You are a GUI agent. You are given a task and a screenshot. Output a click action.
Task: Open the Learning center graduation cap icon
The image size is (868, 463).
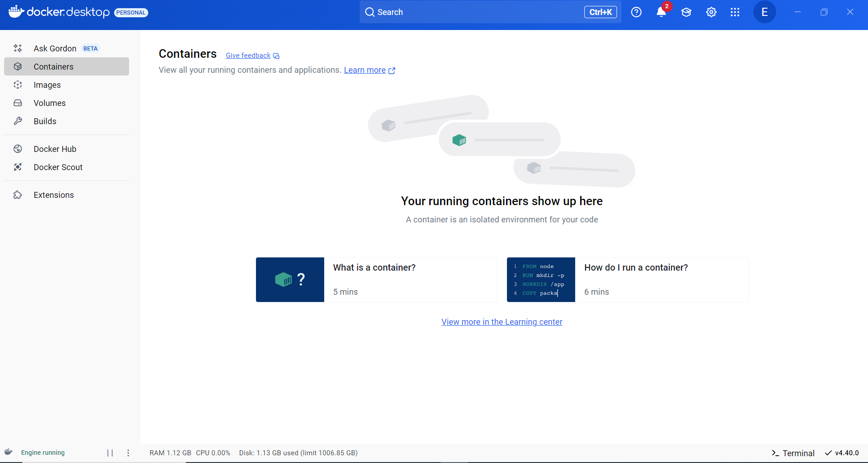(686, 12)
